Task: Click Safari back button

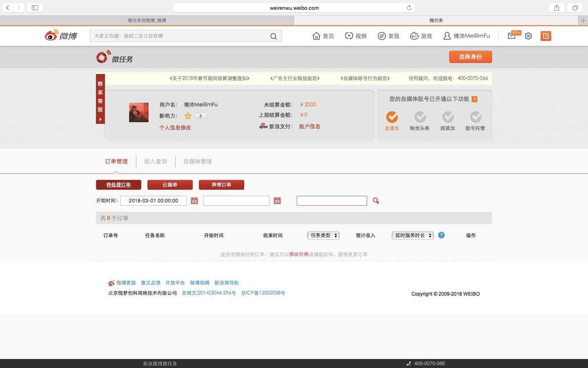Action: 8,8
